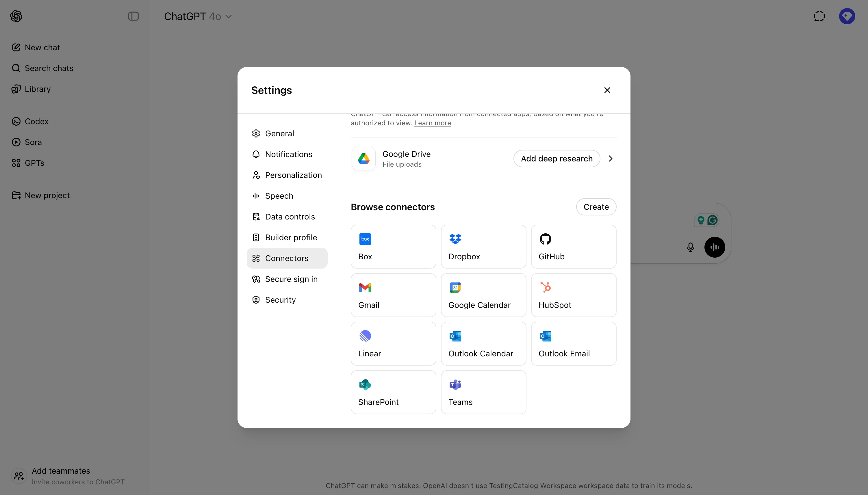Screen dimensions: 868x495
Task: Click the Google Drive icon
Action: (363, 159)
